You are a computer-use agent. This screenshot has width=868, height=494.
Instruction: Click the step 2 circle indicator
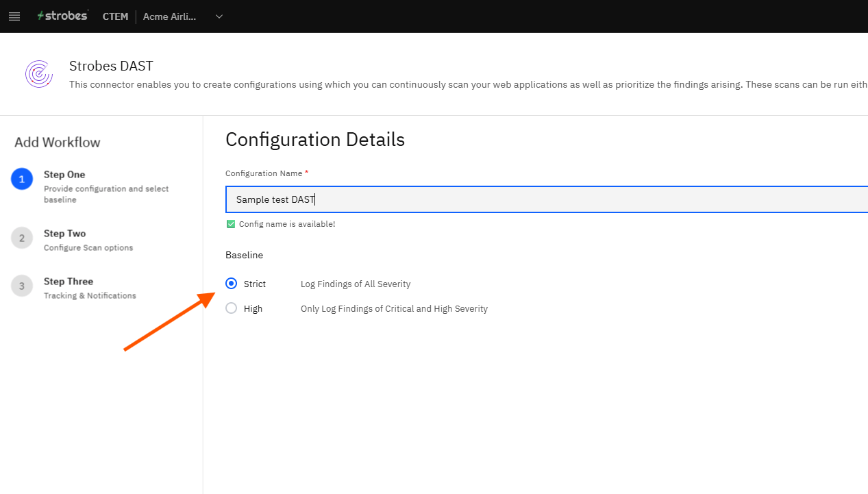point(22,238)
